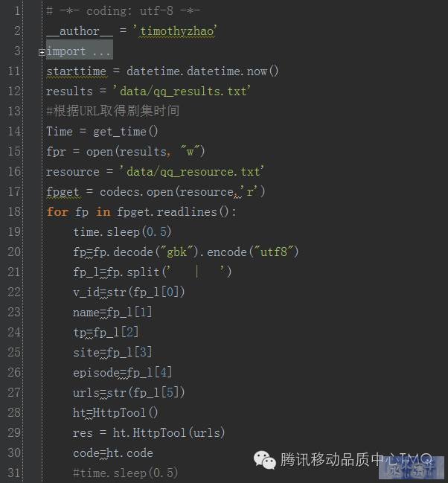Click the 'data/qq_results.txt' string
This screenshot has width=448, height=483.
183,92
